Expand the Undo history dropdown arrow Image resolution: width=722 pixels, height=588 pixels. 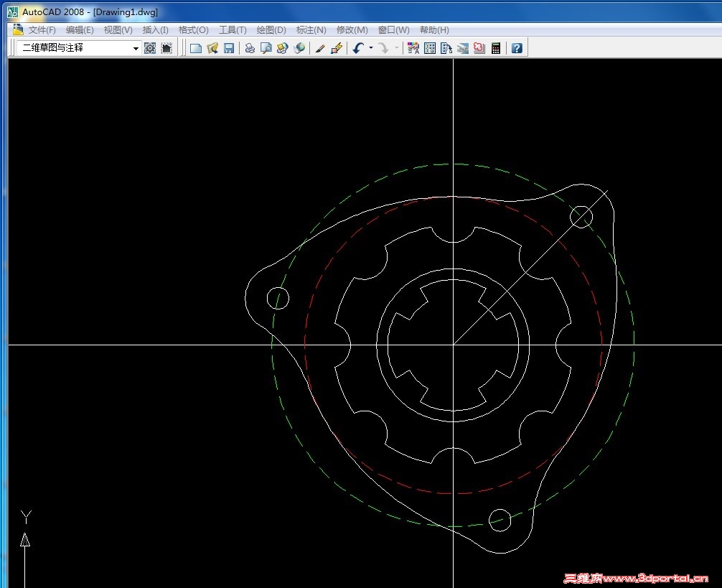pyautogui.click(x=371, y=48)
